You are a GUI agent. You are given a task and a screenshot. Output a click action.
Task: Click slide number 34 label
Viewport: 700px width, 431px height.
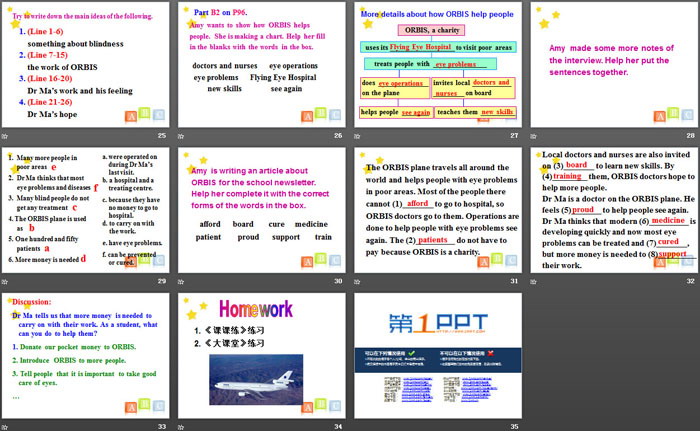pyautogui.click(x=338, y=427)
